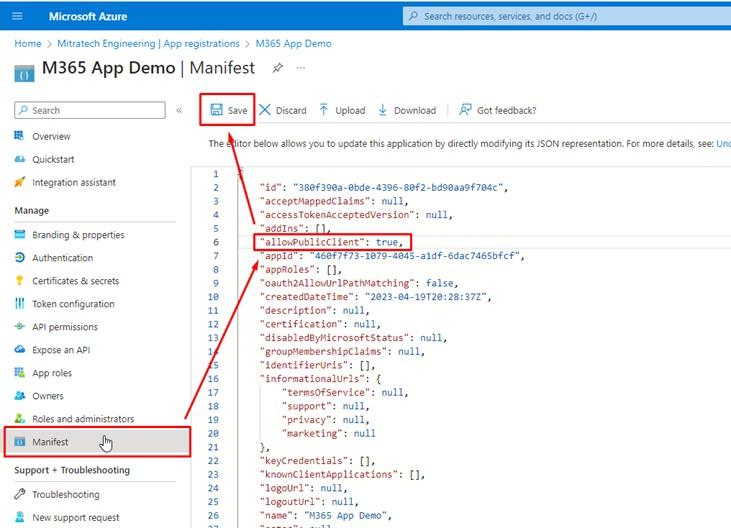Click the App roles icon
The image size is (731, 528).
pos(20,372)
